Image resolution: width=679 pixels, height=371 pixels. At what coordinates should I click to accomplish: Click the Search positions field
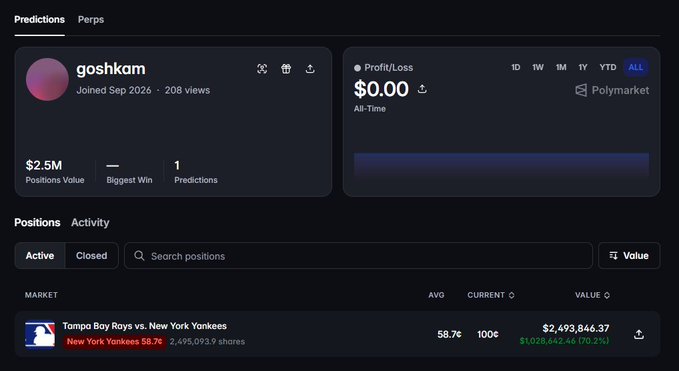pos(358,255)
